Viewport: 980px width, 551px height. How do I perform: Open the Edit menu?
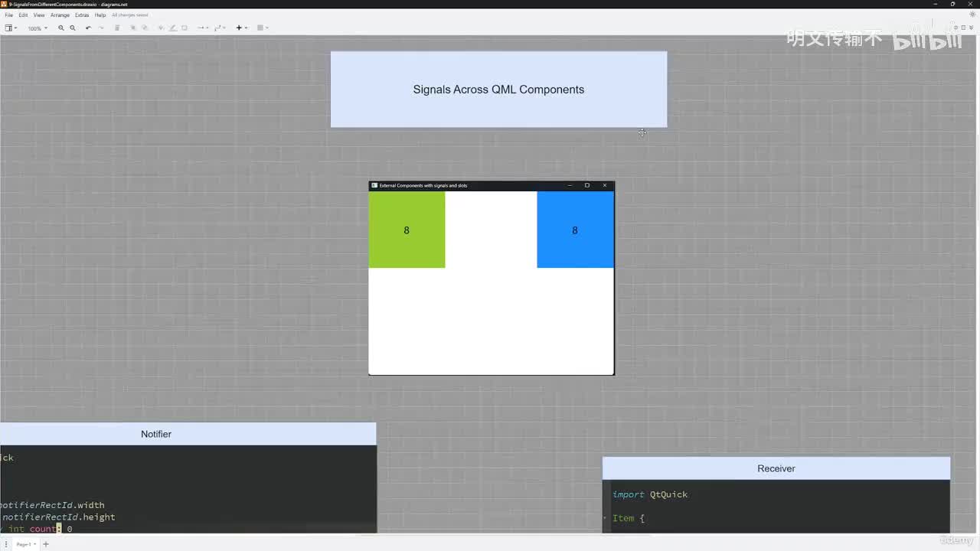coord(23,15)
